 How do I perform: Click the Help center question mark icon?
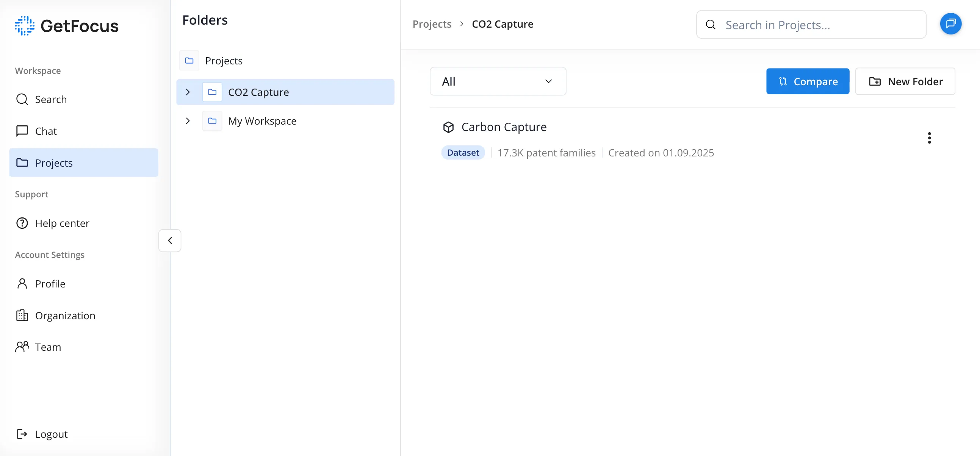click(22, 223)
